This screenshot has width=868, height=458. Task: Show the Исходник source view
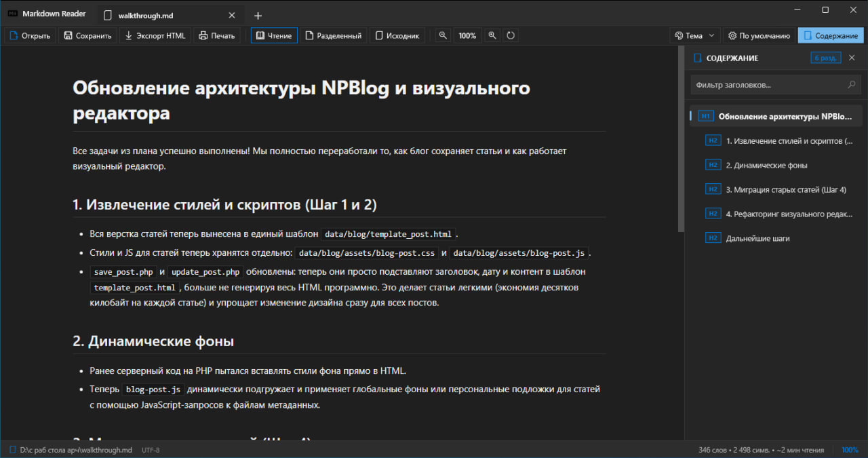coord(397,36)
